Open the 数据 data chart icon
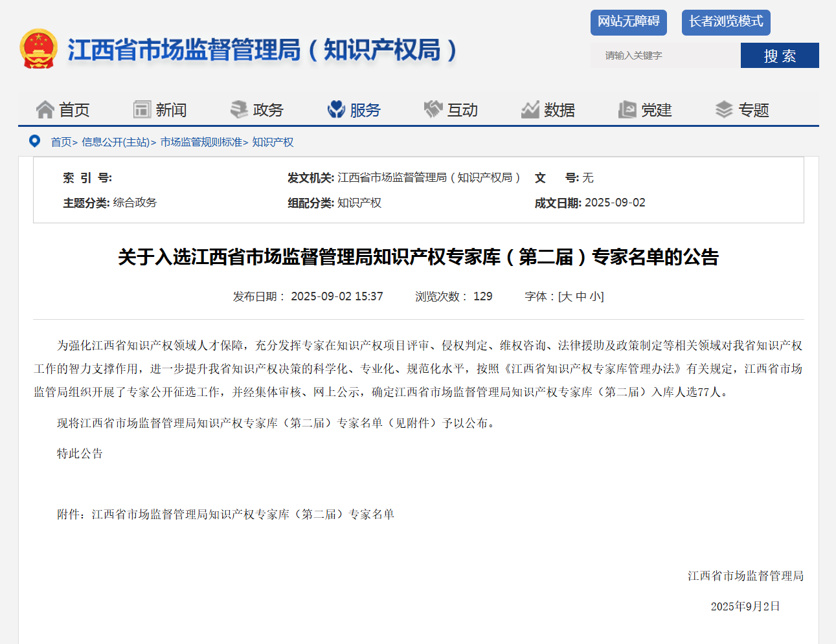 pyautogui.click(x=530, y=109)
